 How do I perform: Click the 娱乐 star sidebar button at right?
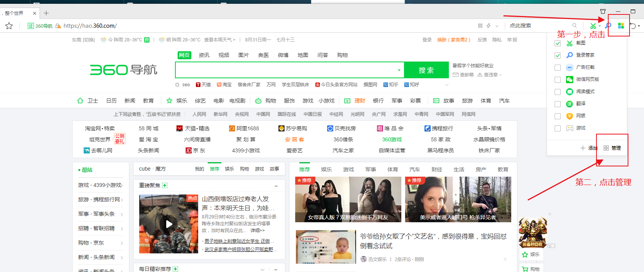531,255
